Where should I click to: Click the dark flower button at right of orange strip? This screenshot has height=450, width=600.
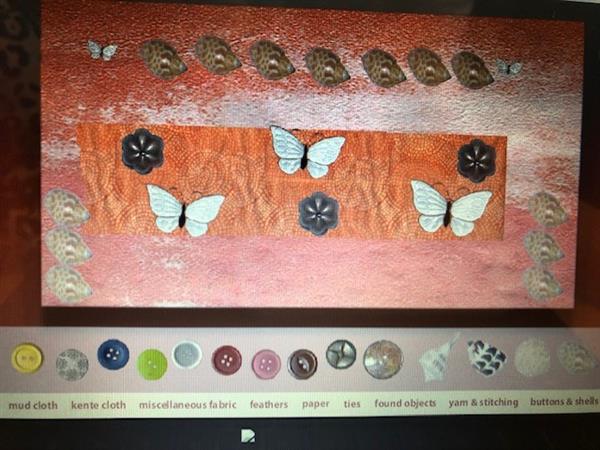477,160
